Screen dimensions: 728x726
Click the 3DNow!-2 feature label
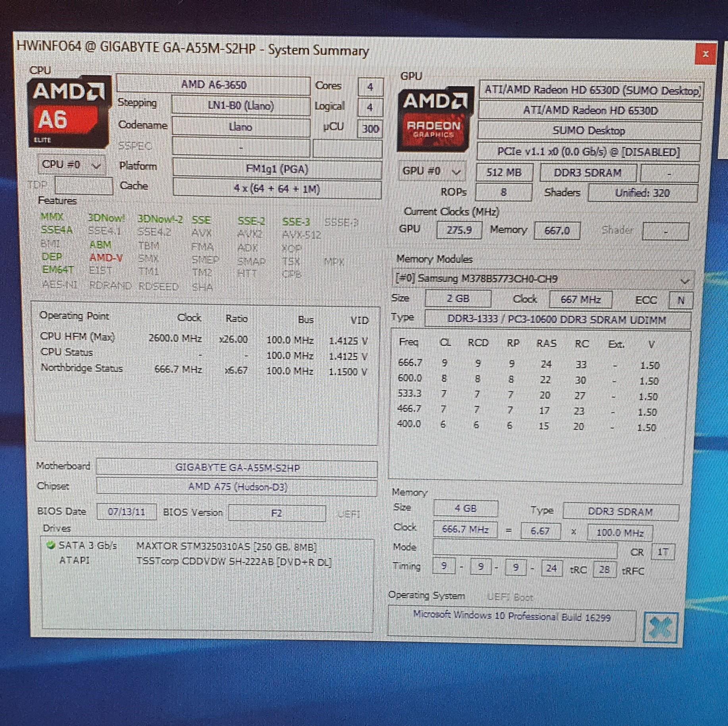160,219
